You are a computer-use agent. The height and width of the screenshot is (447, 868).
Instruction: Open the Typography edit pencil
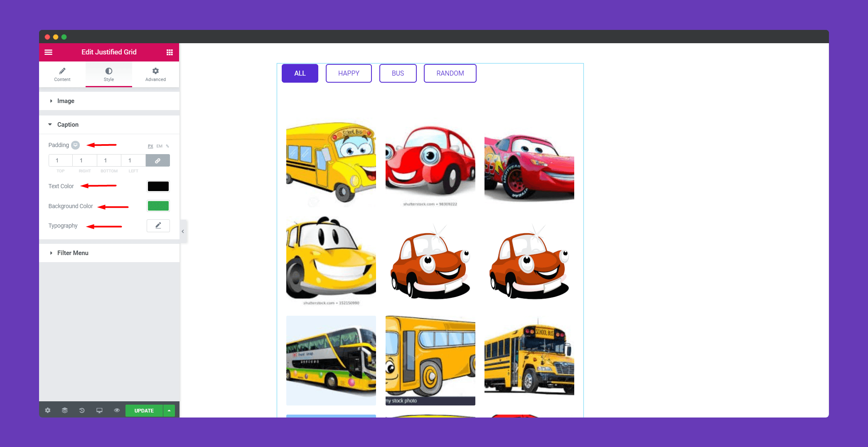coord(158,226)
